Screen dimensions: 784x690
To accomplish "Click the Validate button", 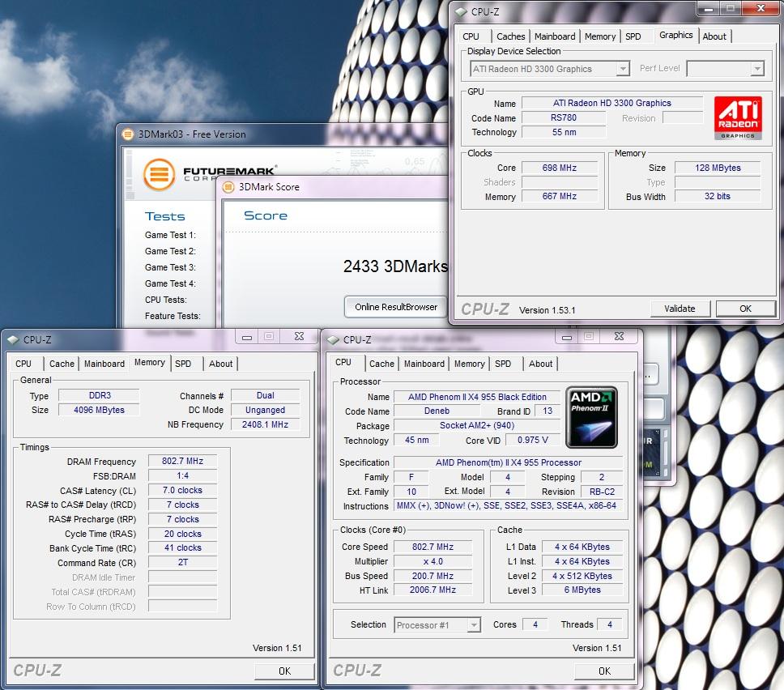I will pos(680,309).
